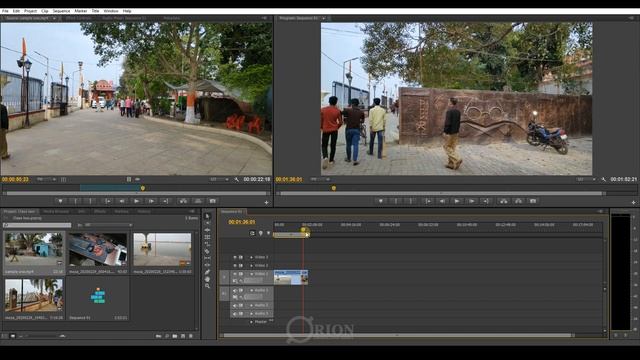Select the Rate Stretch tool

click(207, 244)
